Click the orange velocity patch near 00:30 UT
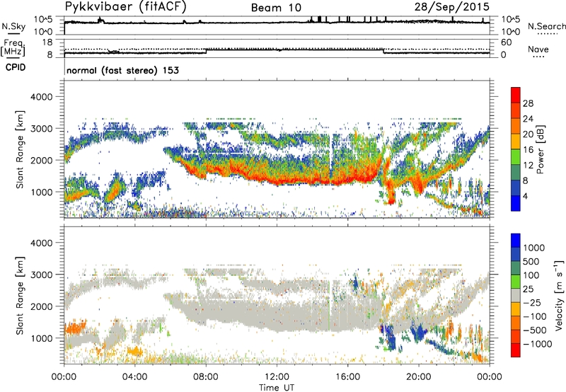Image resolution: width=566 pixels, height=392 pixels. (75, 328)
